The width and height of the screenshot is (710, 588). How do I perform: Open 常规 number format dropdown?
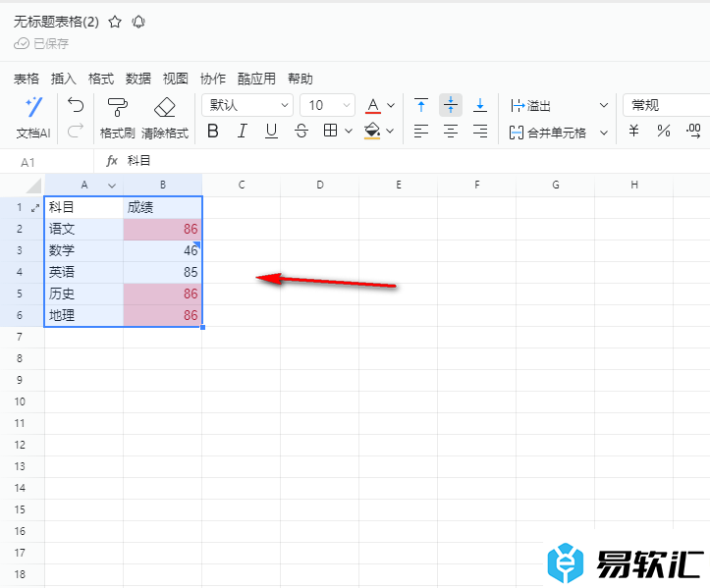[666, 105]
